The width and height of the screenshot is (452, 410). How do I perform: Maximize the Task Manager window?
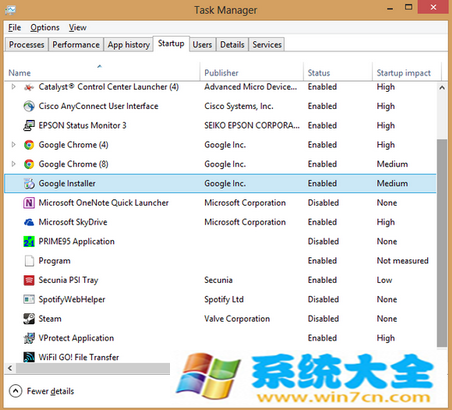pos(408,7)
